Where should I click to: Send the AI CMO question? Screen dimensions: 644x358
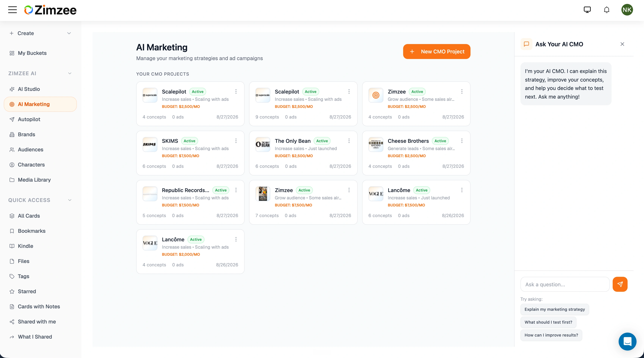(620, 284)
